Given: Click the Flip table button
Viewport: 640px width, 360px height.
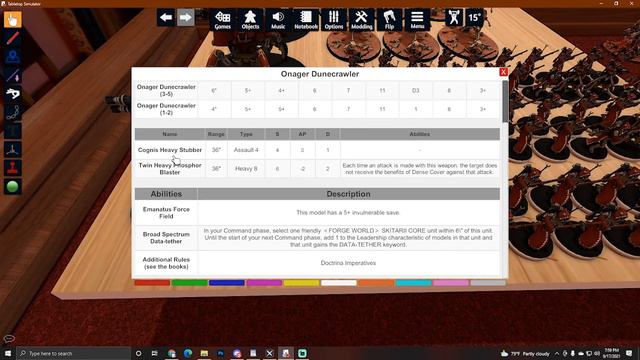Looking at the screenshot, I should pyautogui.click(x=389, y=20).
